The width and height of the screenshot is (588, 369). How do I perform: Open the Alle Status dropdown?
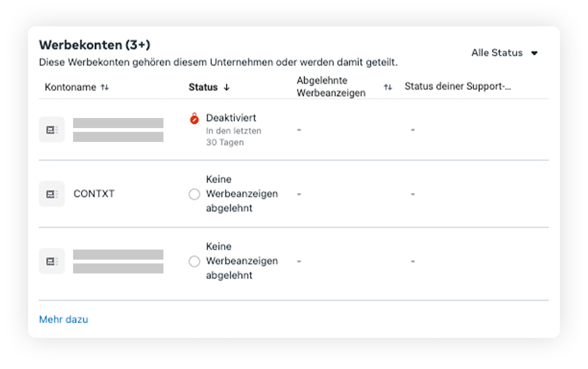pyautogui.click(x=505, y=53)
